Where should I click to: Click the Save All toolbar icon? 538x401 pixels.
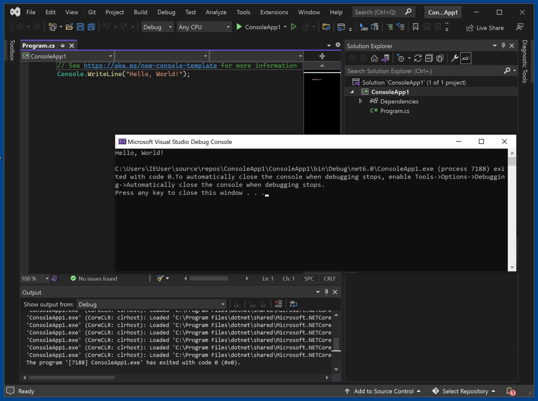pos(91,27)
